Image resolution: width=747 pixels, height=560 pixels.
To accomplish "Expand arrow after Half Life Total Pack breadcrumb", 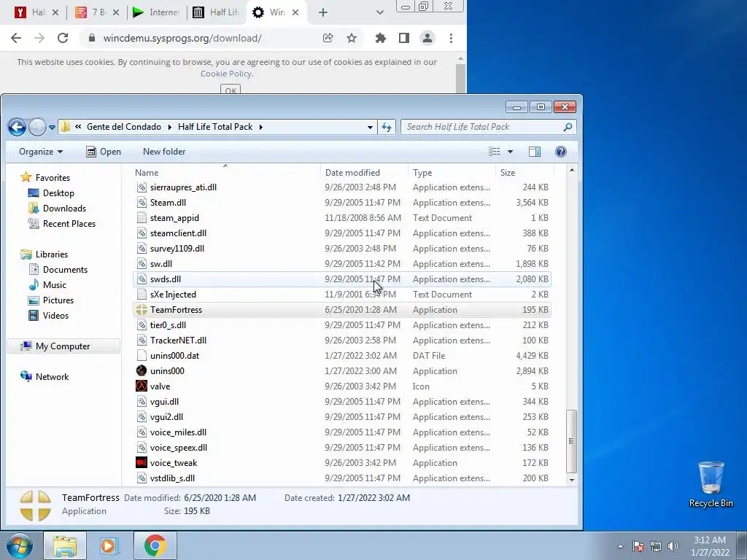I will 261,127.
